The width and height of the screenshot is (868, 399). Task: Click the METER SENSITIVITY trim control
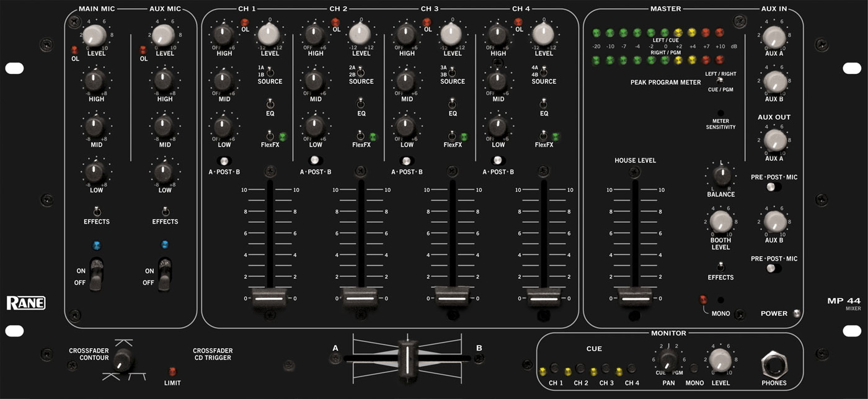[720, 114]
